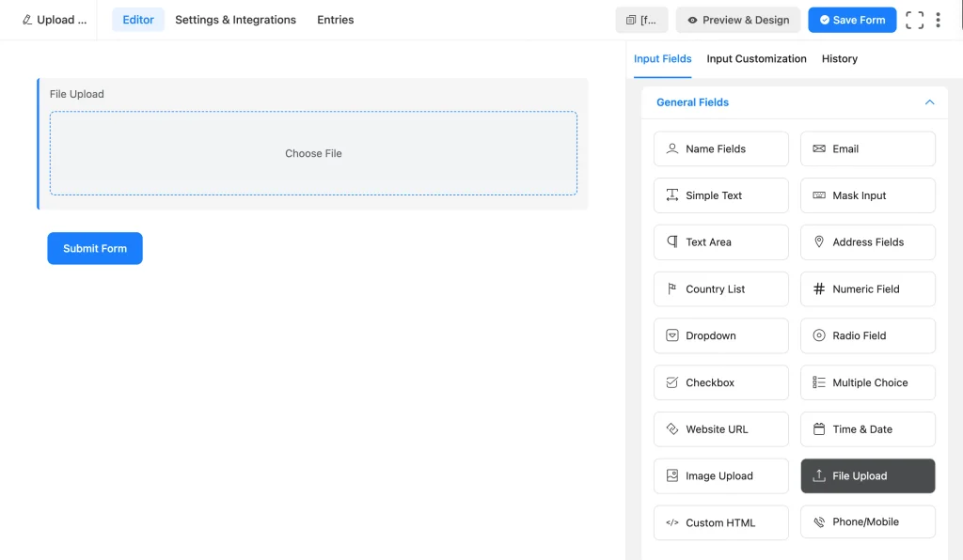Click the Radio Field circle icon
This screenshot has width=963, height=560.
819,335
